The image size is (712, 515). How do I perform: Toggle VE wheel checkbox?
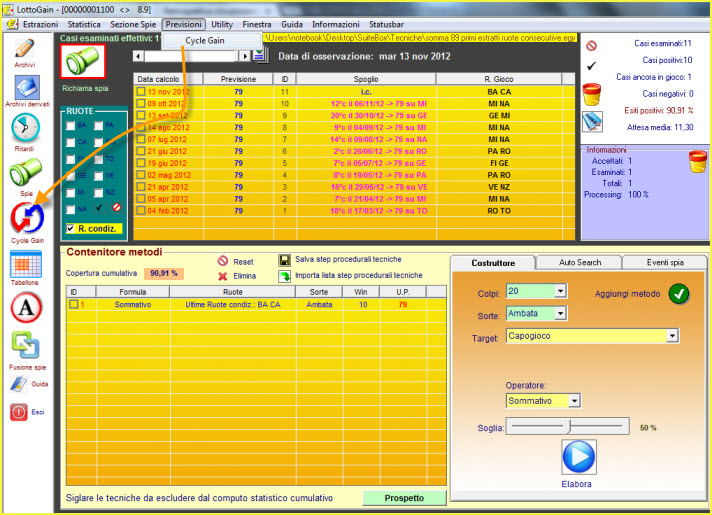[x=99, y=176]
